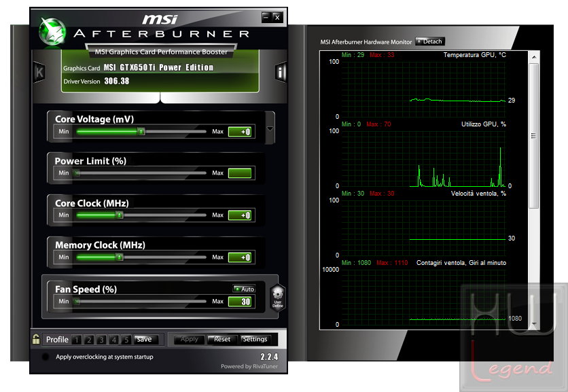Screen dimensions: 568x392
Task: Click the Power Limit (%) label
Action: (90, 161)
